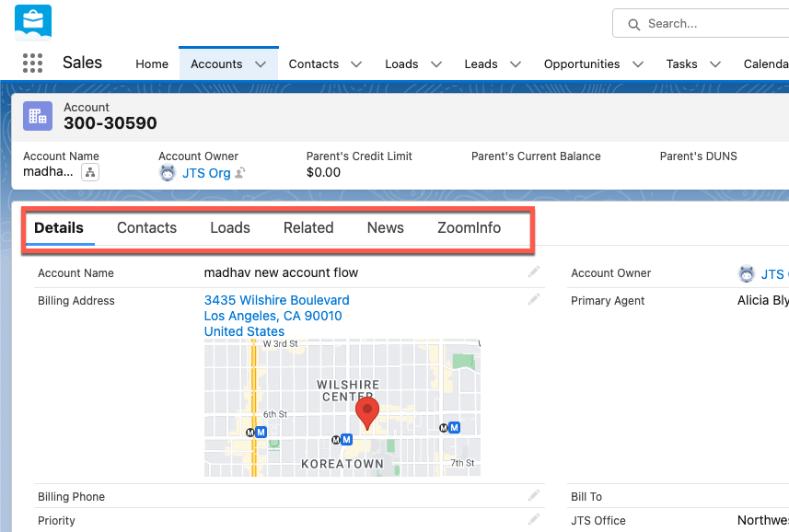Change account owner icon beside JTS Org

pyautogui.click(x=240, y=173)
